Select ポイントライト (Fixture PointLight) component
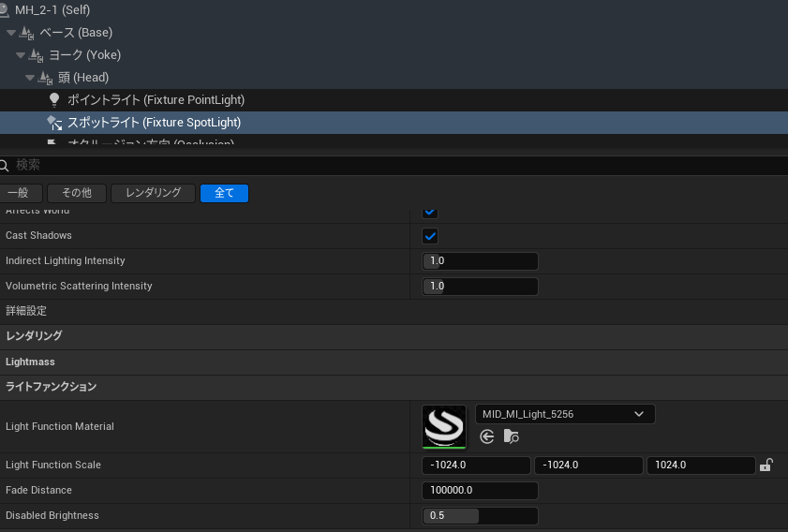Image resolution: width=788 pixels, height=532 pixels. pos(394,100)
